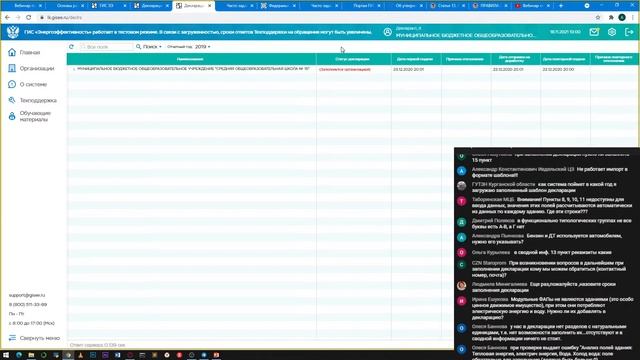
Task: Click the Ольга Курылева chat message
Action: click(542, 252)
